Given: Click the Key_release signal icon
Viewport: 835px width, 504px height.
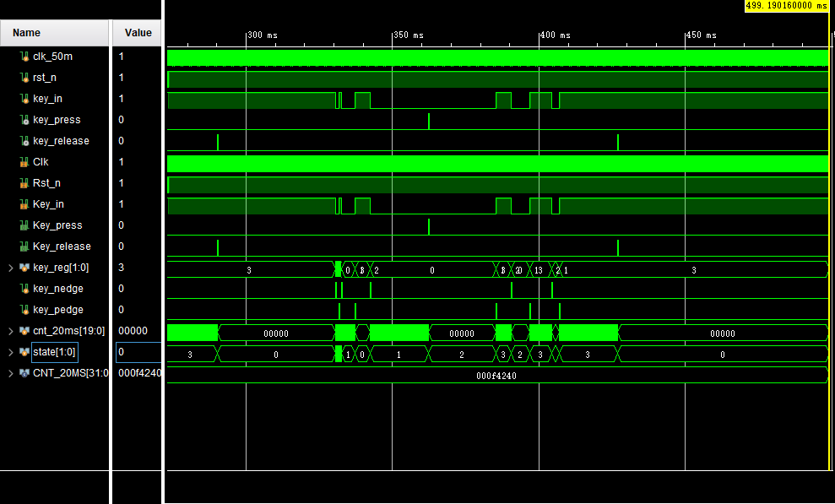Looking at the screenshot, I should click(24, 247).
